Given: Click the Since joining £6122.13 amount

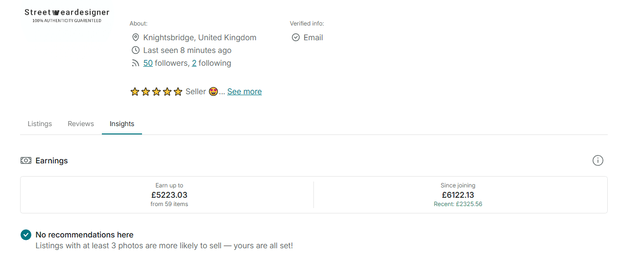Looking at the screenshot, I should [x=458, y=195].
